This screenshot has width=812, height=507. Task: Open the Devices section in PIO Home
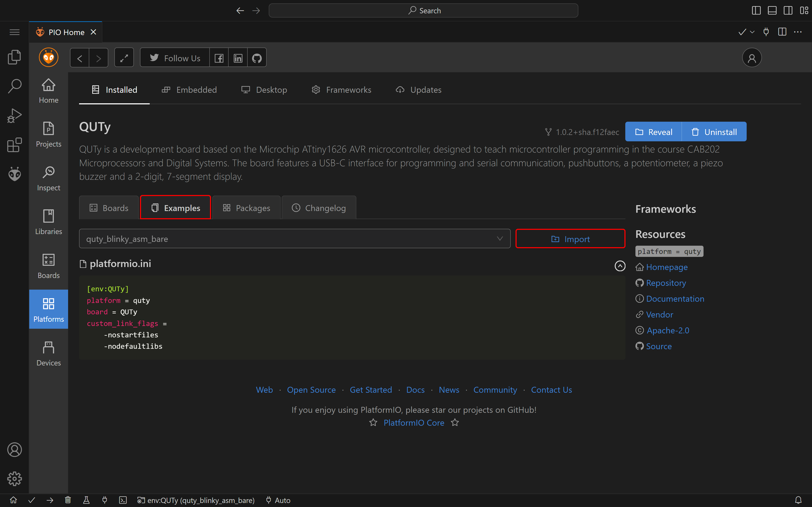click(x=48, y=353)
